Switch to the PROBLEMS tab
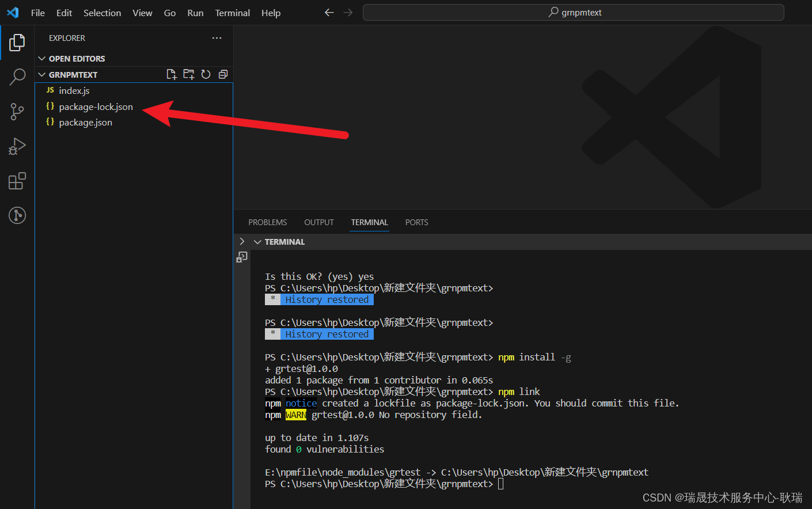Screen dimensions: 812x509 coord(268,222)
